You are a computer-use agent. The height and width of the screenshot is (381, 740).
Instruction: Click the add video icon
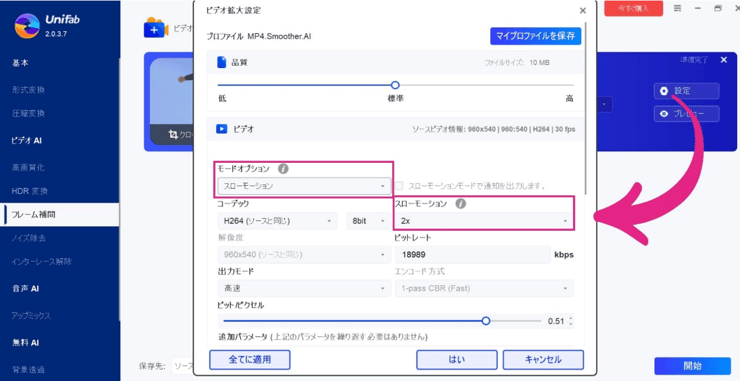(156, 28)
